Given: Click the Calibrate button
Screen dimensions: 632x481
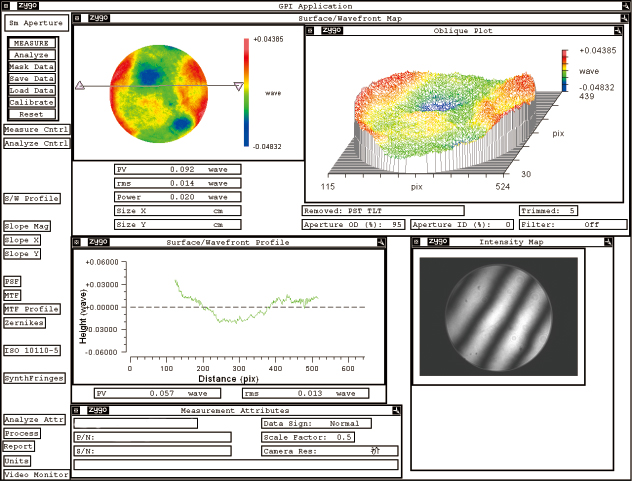Looking at the screenshot, I should click(32, 102).
